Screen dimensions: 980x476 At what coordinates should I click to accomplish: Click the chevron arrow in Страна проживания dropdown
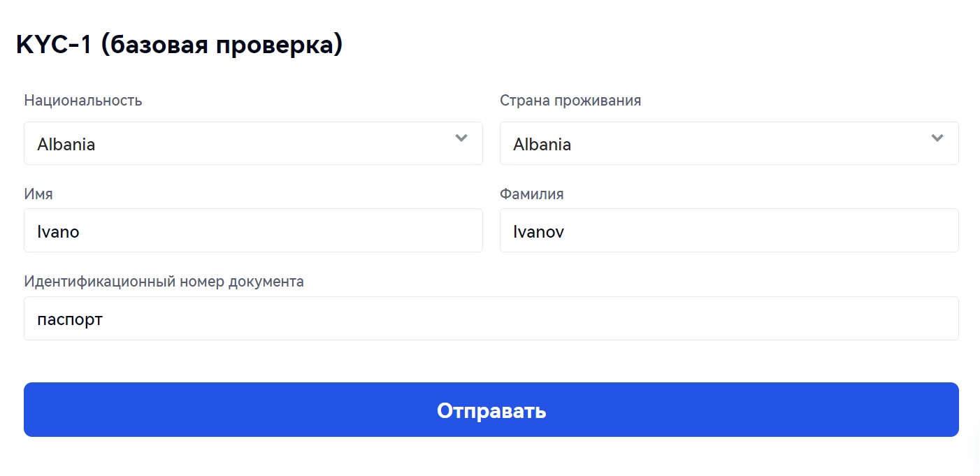click(937, 138)
